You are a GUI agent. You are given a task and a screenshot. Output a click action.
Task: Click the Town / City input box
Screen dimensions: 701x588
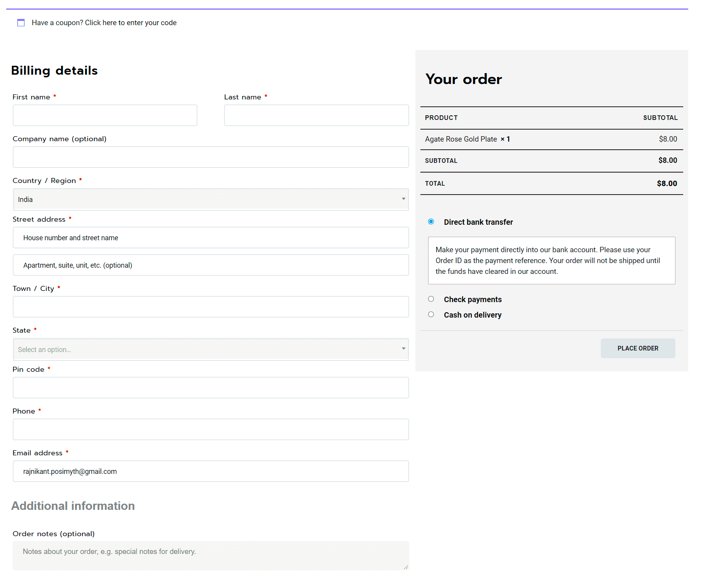pos(211,306)
